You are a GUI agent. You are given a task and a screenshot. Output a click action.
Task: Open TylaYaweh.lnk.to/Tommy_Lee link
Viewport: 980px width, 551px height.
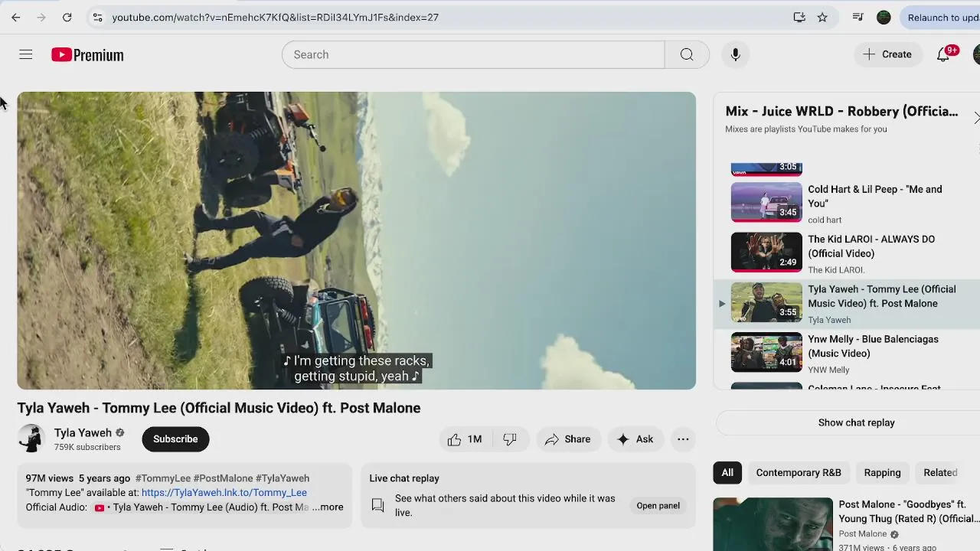[x=224, y=493]
